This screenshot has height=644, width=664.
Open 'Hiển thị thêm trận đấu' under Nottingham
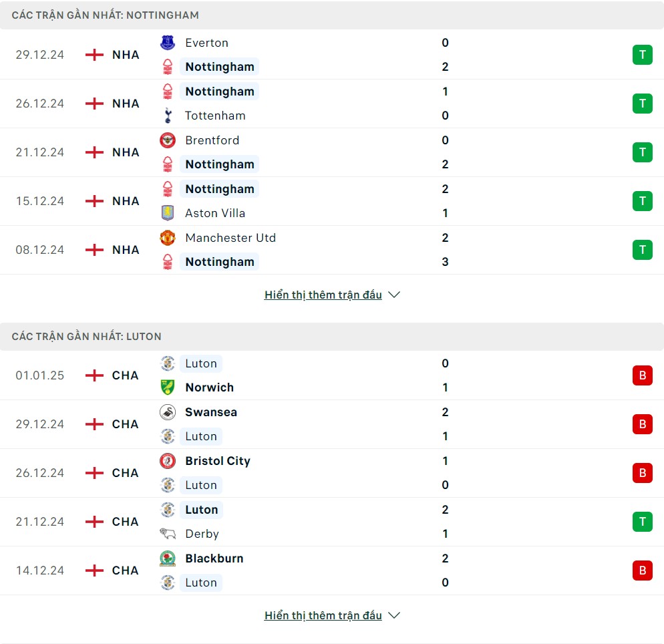323,295
